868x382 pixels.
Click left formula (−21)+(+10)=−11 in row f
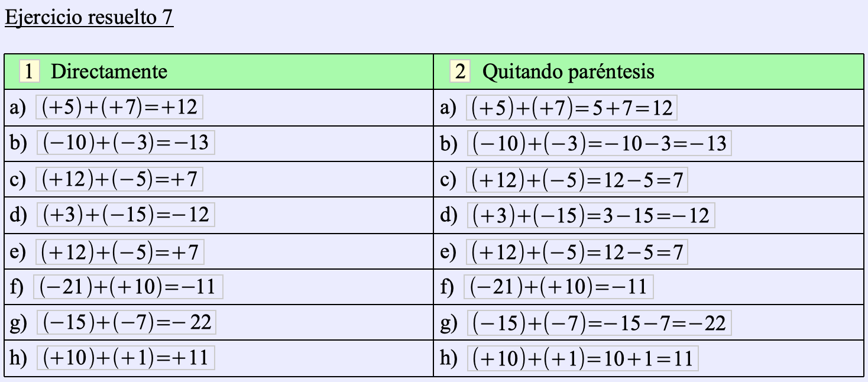click(128, 287)
